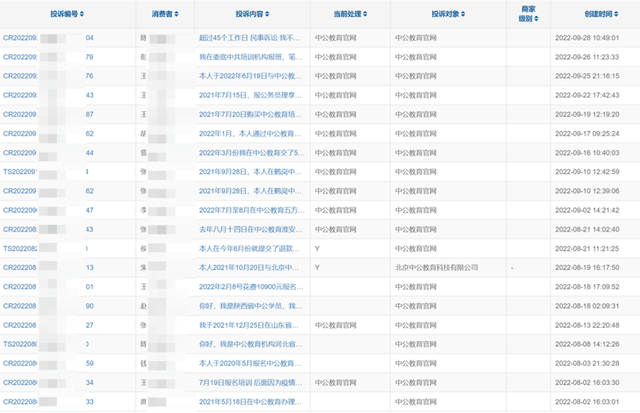Click 'Y' status in 2022-08-19 16:17:50 row
Image resolution: width=640 pixels, height=413 pixels.
coord(317,268)
